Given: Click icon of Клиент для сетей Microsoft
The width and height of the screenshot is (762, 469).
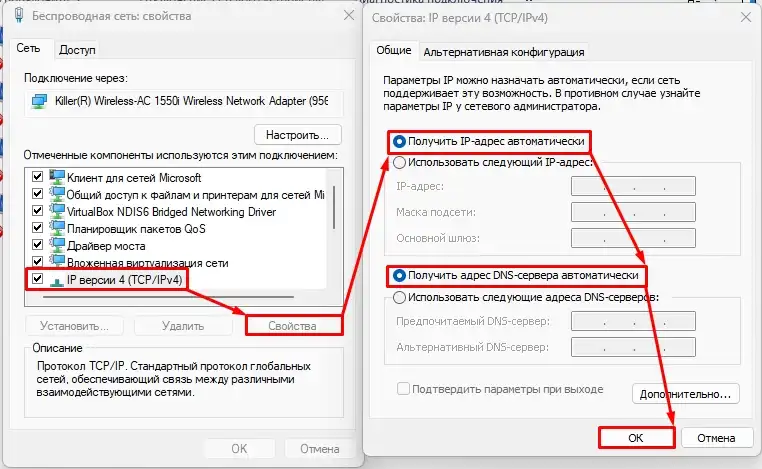Looking at the screenshot, I should tap(57, 177).
